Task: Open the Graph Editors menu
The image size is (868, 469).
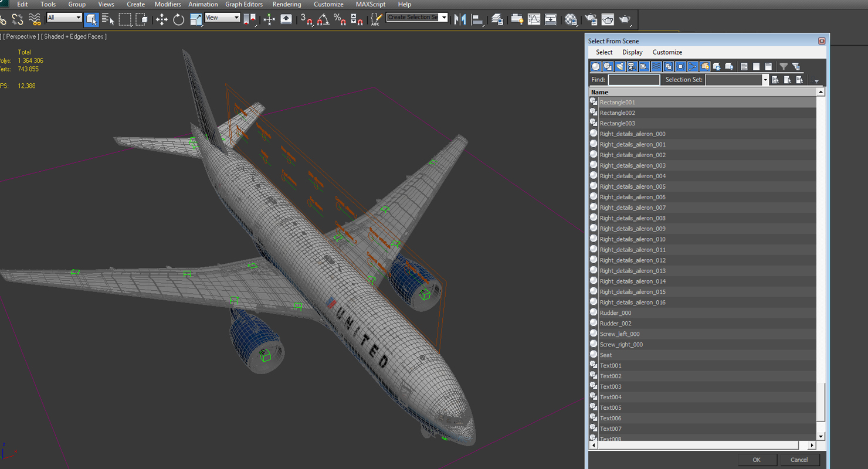Action: [244, 4]
